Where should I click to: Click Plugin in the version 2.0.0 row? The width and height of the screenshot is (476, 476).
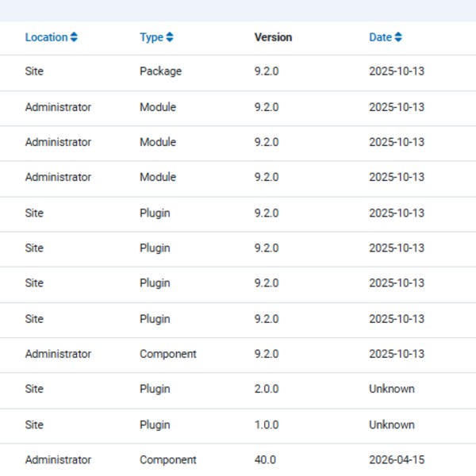(155, 390)
